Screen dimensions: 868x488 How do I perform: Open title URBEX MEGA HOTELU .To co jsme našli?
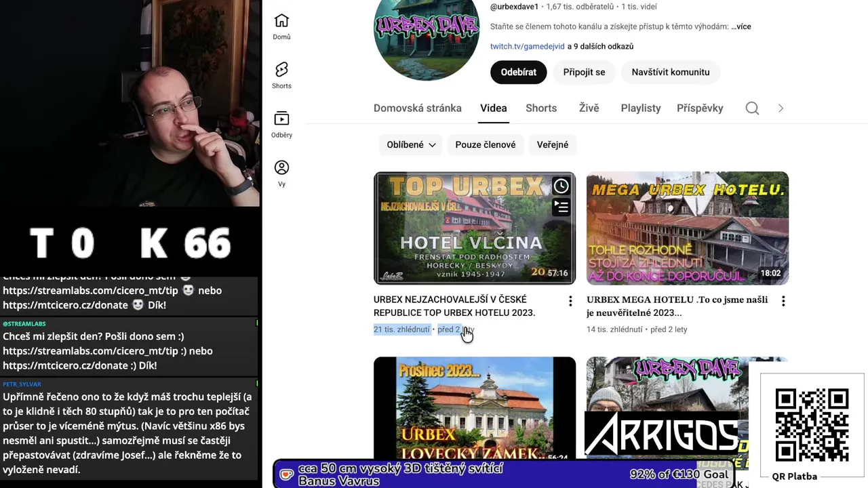(677, 306)
